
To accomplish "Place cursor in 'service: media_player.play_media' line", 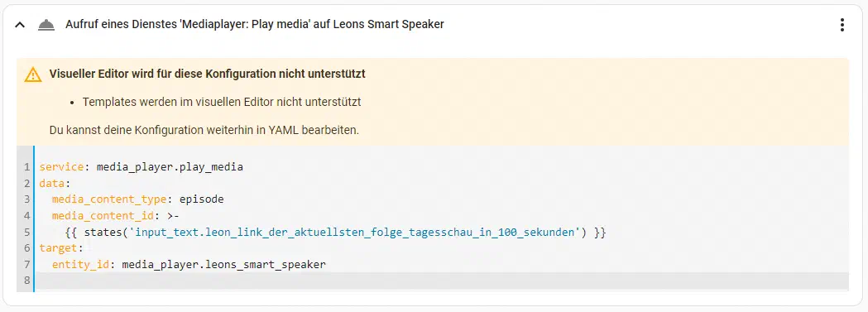I will [141, 166].
